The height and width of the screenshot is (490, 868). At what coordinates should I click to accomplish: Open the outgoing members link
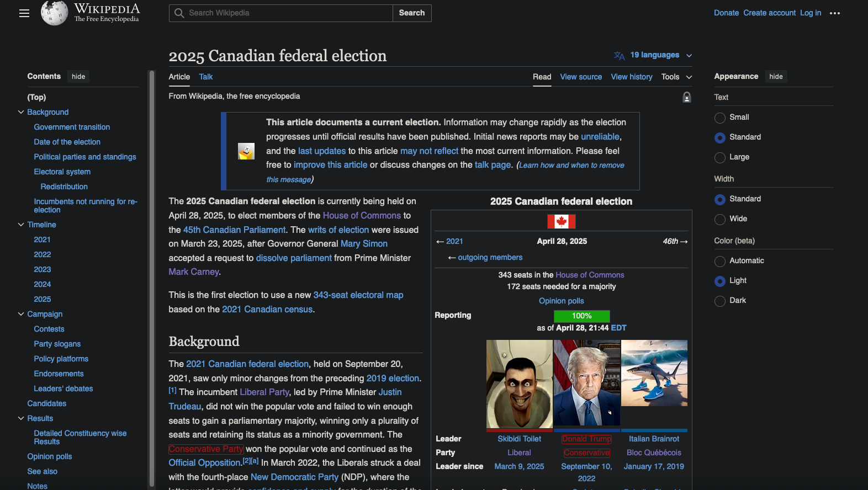(x=490, y=257)
